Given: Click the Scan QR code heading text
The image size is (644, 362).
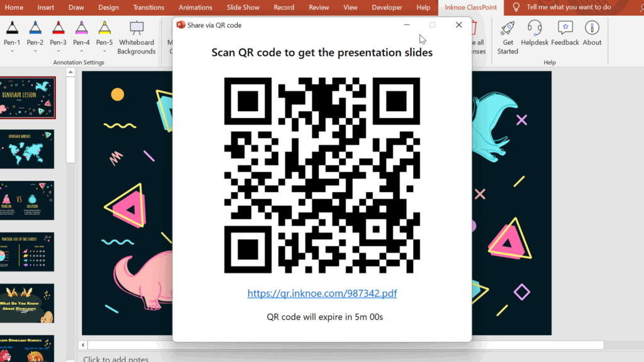Looking at the screenshot, I should (x=322, y=53).
